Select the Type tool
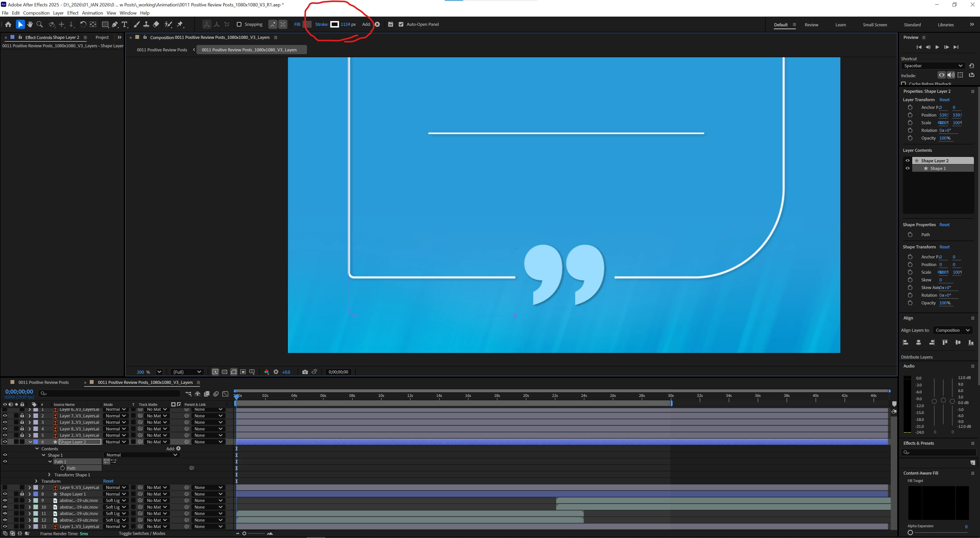This screenshot has height=538, width=980. pos(124,24)
